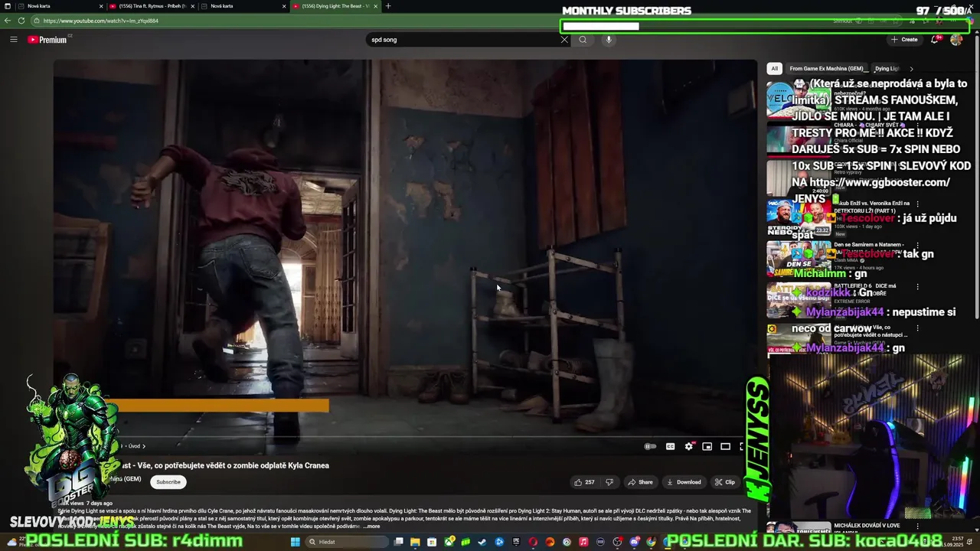Click the Share button under video
The image size is (980, 551).
click(640, 482)
